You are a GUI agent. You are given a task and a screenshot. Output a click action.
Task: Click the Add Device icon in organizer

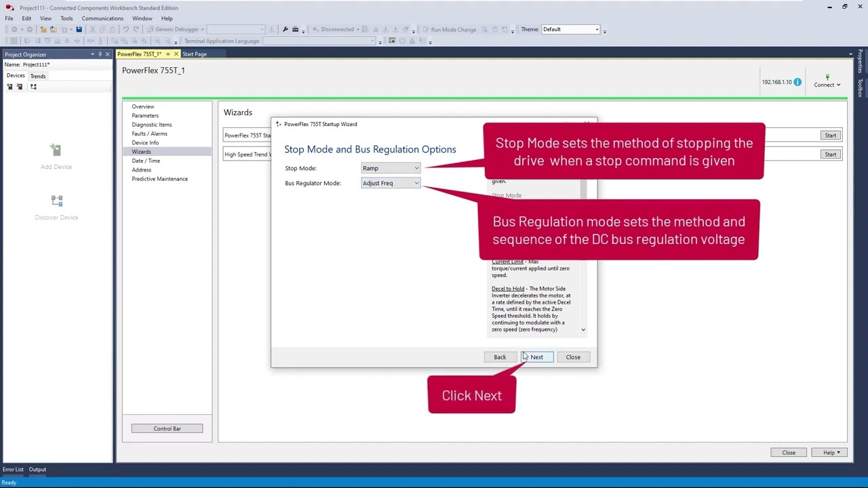56,150
